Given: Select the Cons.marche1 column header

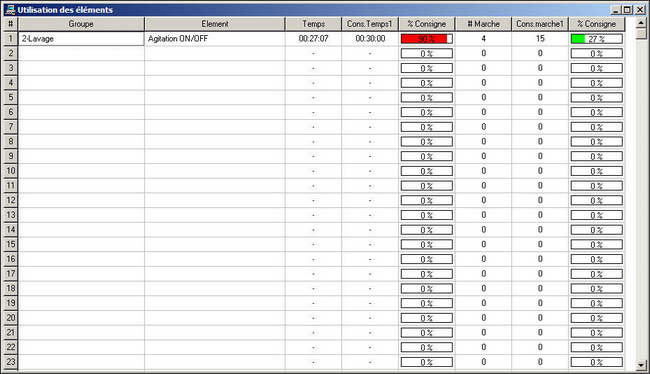Looking at the screenshot, I should 540,24.
